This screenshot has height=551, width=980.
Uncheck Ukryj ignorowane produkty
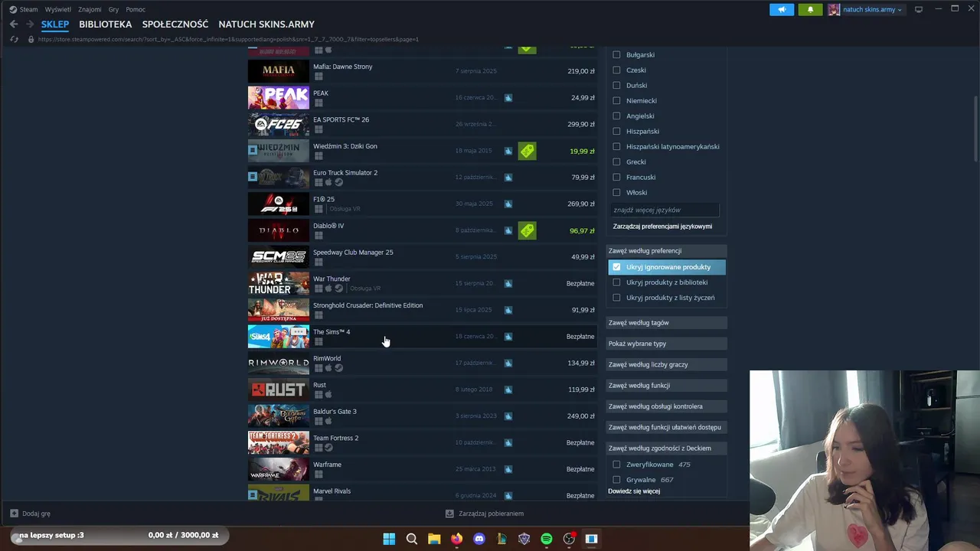point(616,267)
